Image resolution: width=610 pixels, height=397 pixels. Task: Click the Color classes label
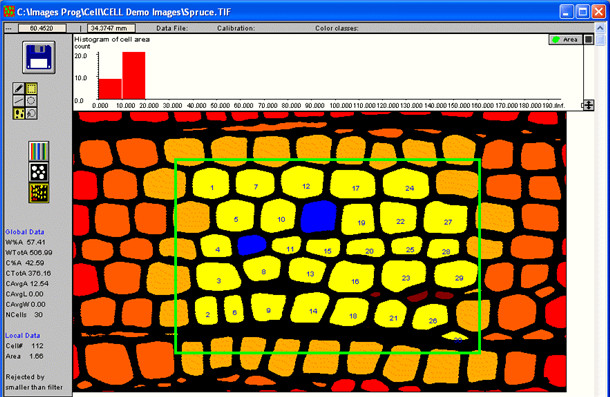(337, 28)
